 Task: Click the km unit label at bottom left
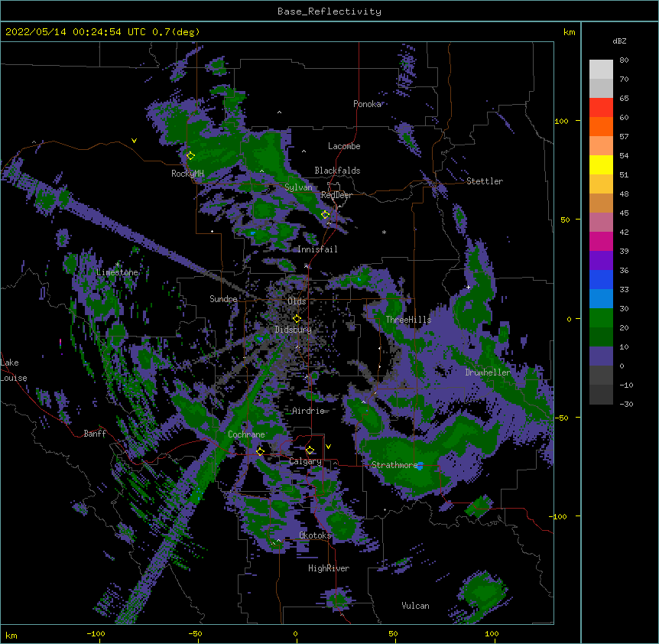[x=11, y=635]
